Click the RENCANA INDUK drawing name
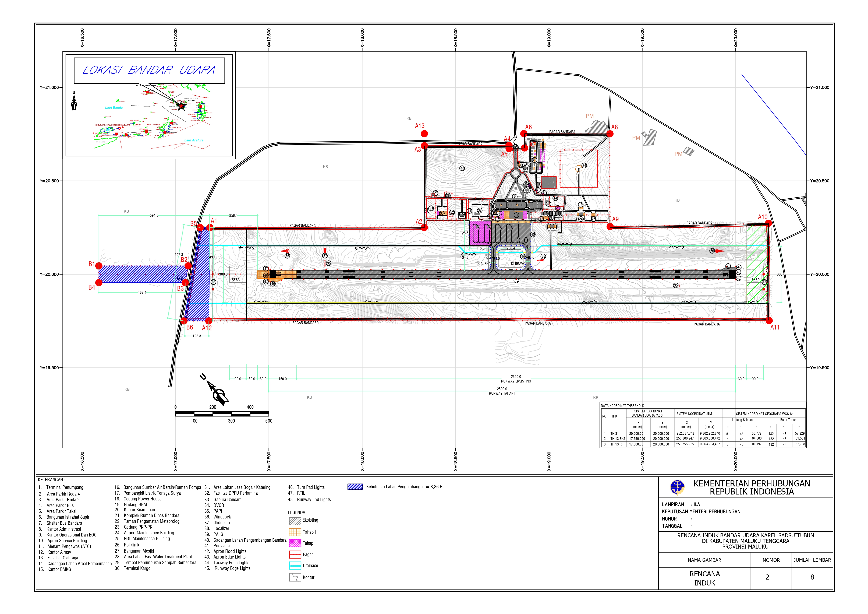The image size is (868, 614). (x=705, y=578)
